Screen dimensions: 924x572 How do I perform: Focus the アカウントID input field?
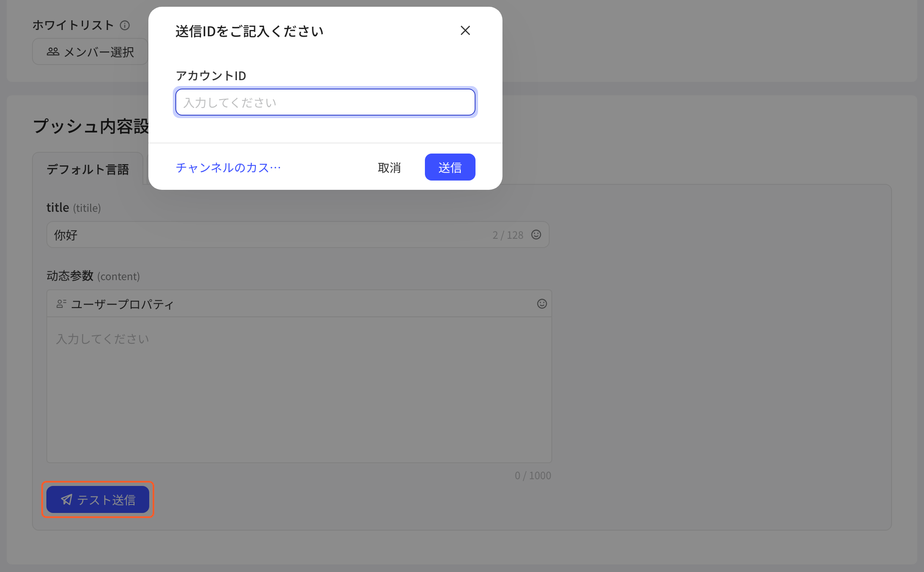(x=325, y=102)
